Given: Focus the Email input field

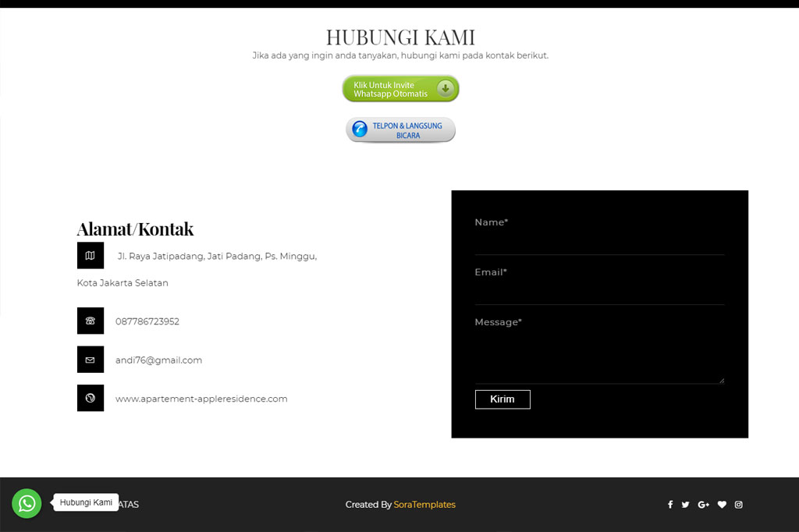Looking at the screenshot, I should (x=599, y=293).
